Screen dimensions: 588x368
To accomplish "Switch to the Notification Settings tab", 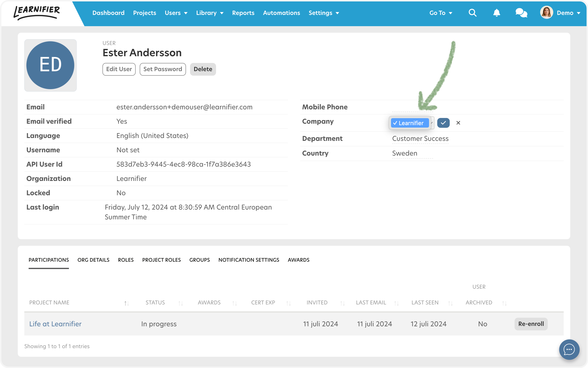I will click(x=248, y=260).
